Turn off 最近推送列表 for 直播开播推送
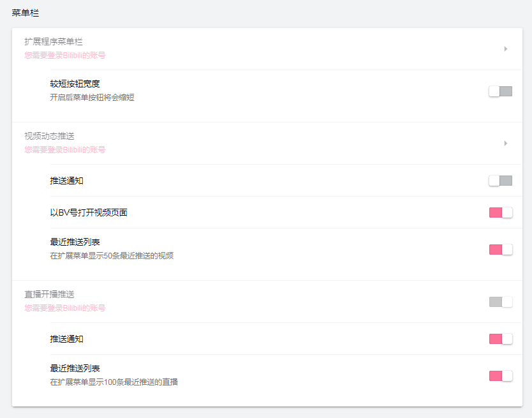This screenshot has height=418, width=532. coord(500,376)
